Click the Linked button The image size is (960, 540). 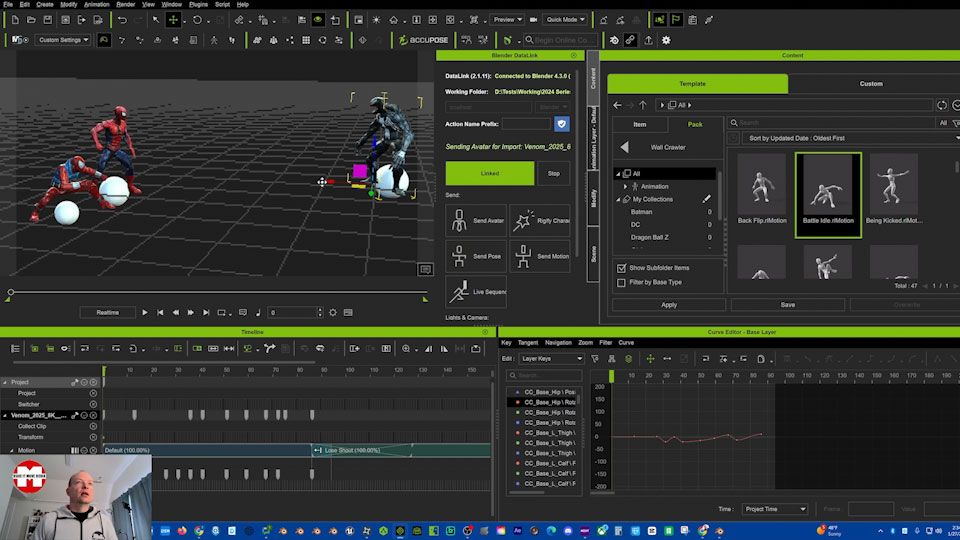coord(490,173)
